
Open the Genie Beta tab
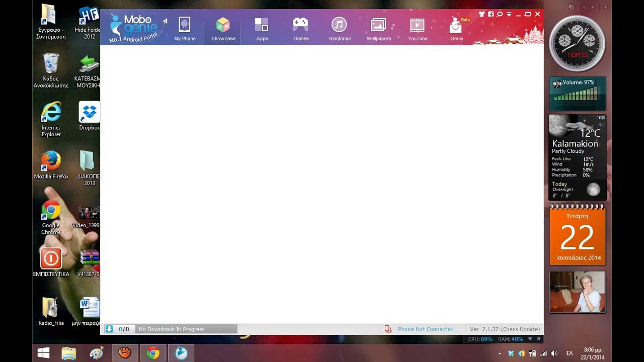[x=457, y=29]
